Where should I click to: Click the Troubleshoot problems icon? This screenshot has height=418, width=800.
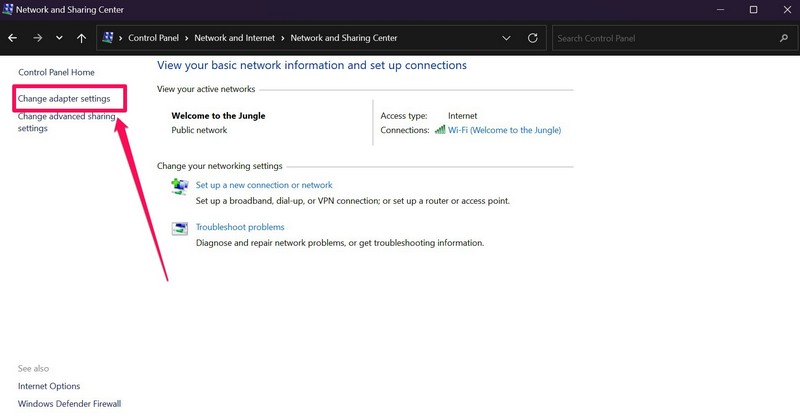tap(180, 228)
